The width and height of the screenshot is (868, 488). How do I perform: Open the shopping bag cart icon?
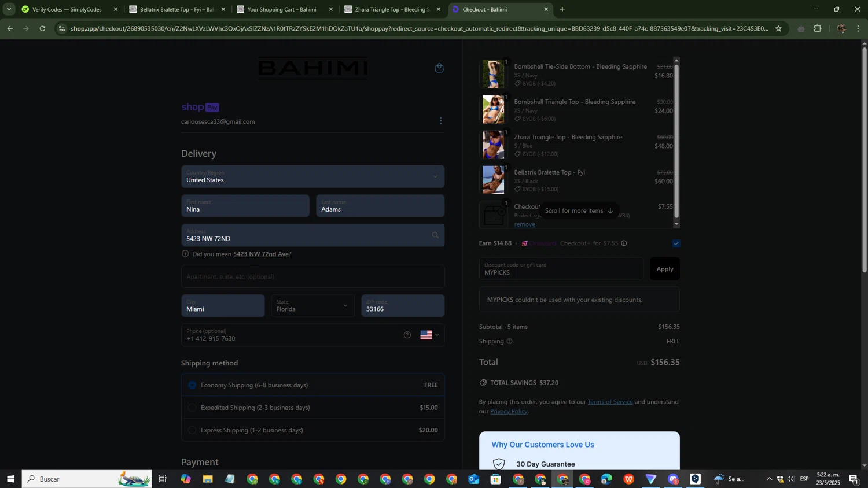pyautogui.click(x=439, y=68)
